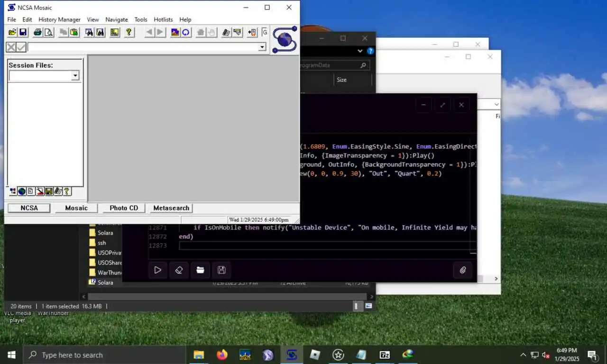Click the Back arrow in Mosaic toolbar
The height and width of the screenshot is (364, 607).
click(x=149, y=32)
